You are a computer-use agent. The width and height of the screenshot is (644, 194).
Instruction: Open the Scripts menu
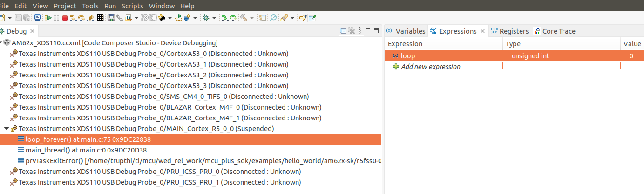[x=132, y=6]
